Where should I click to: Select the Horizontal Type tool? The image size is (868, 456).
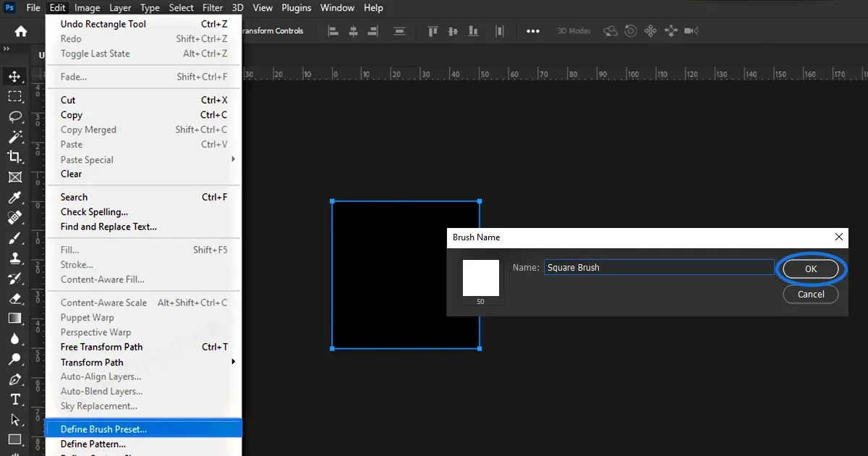[x=15, y=399]
